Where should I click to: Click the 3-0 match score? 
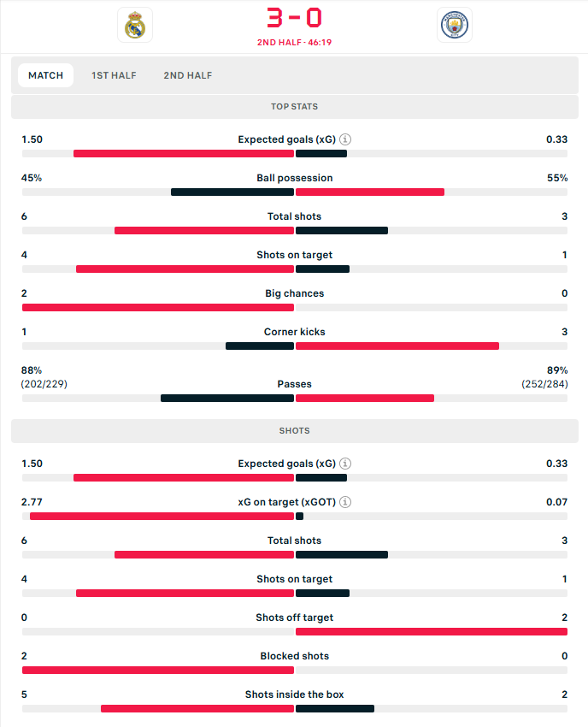[294, 18]
